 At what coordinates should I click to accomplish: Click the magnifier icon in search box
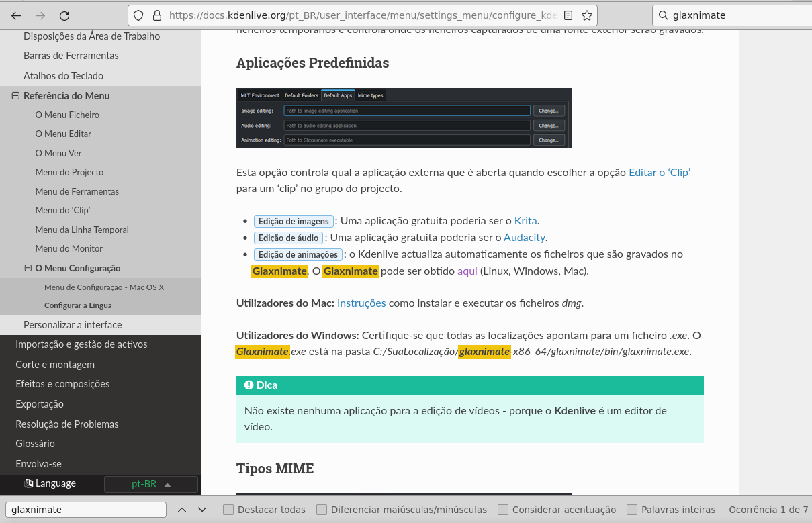(664, 15)
